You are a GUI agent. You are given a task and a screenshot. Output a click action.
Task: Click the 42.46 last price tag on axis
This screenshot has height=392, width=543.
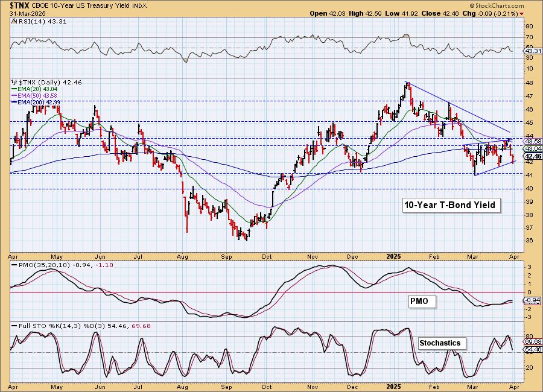[533, 157]
